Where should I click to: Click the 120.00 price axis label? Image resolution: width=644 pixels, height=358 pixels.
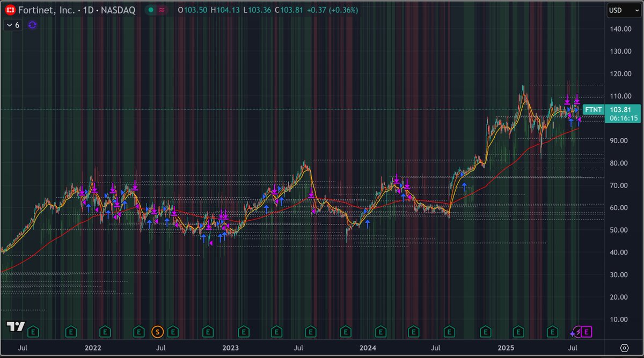pyautogui.click(x=620, y=74)
